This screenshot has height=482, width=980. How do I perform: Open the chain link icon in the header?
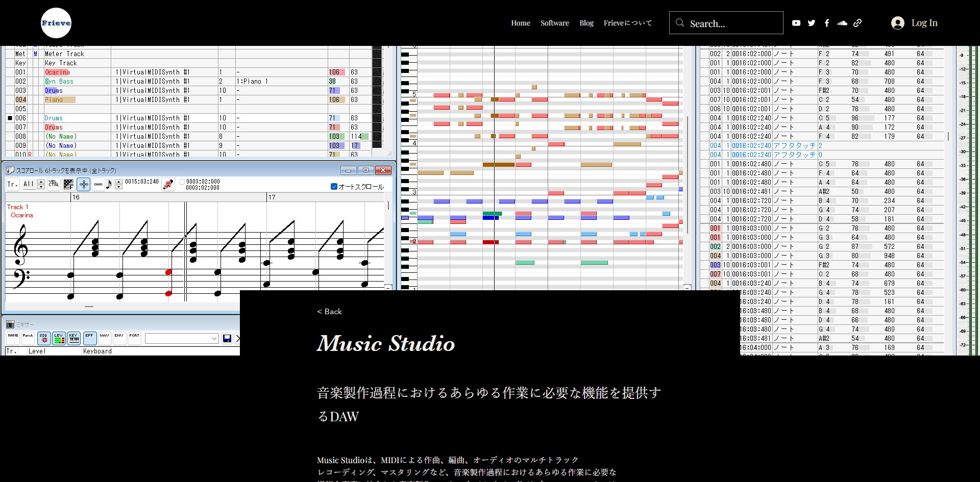[857, 23]
